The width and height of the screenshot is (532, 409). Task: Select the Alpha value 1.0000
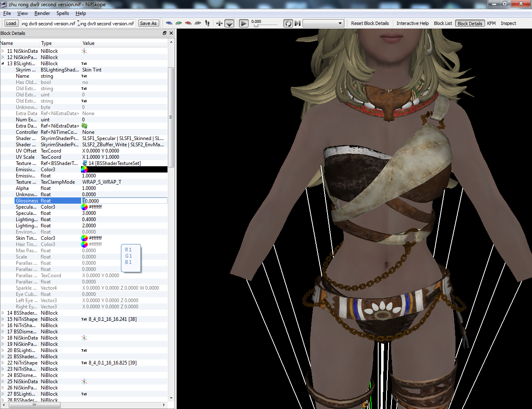89,188
